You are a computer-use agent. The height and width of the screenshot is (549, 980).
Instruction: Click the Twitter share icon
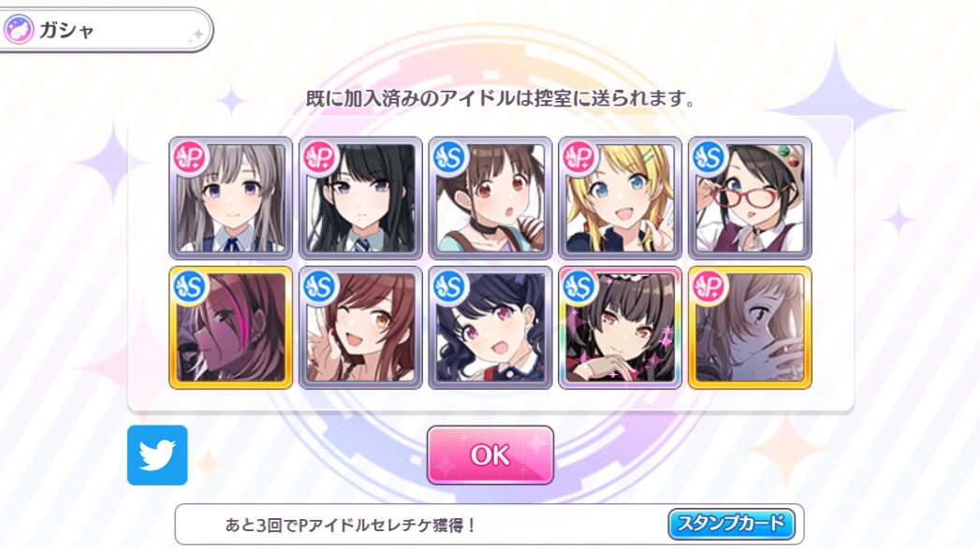pos(157,455)
